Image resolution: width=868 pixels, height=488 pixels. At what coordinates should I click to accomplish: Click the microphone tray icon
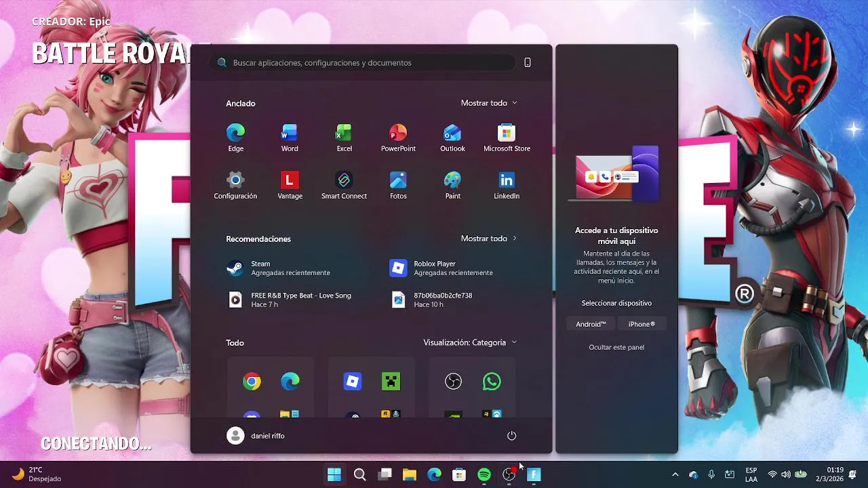[x=711, y=474]
